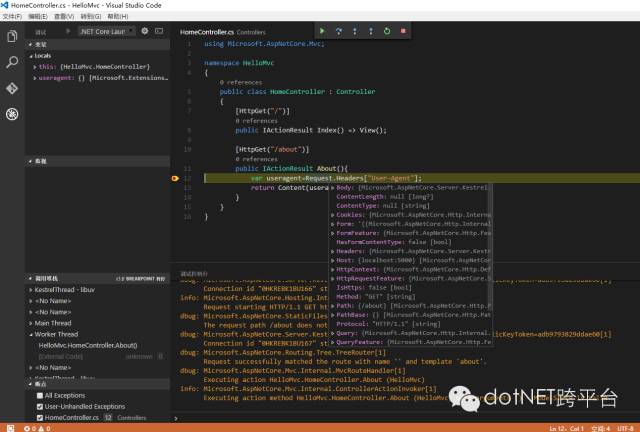Expand Host in the hover popup
The image size is (640, 432).
pyautogui.click(x=333, y=261)
